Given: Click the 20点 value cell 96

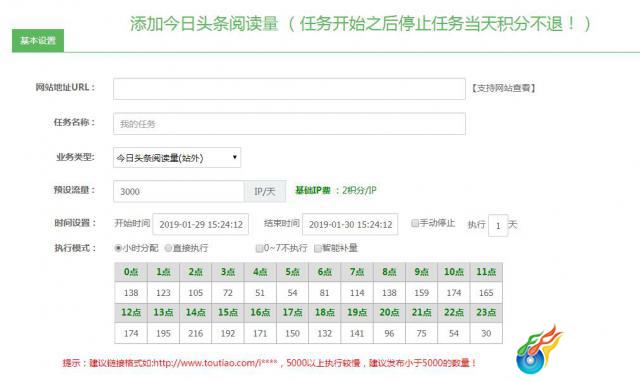Looking at the screenshot, I should 389,333.
